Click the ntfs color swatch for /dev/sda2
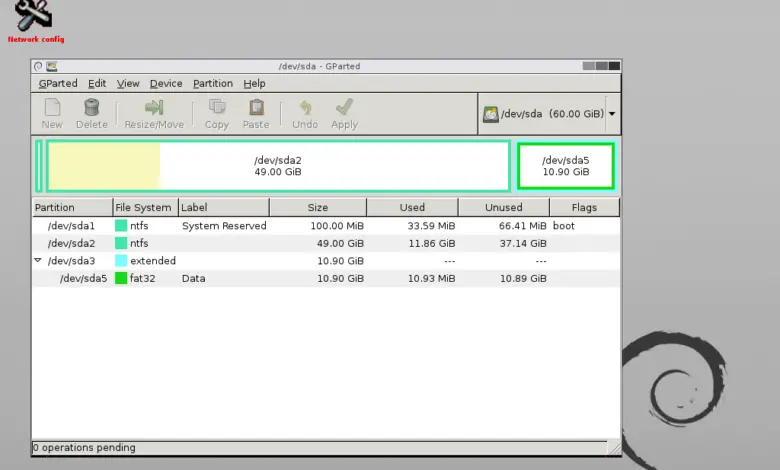 tap(121, 243)
